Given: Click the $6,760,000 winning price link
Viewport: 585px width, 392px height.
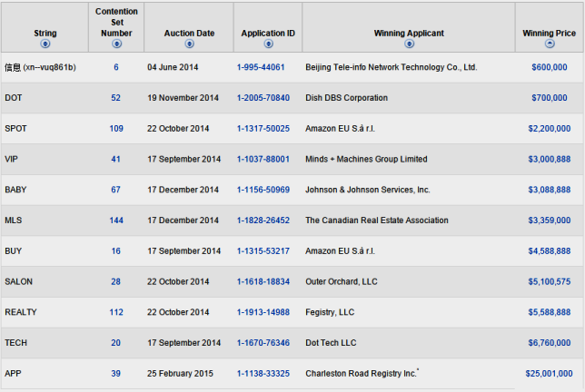Looking at the screenshot, I should [x=550, y=343].
